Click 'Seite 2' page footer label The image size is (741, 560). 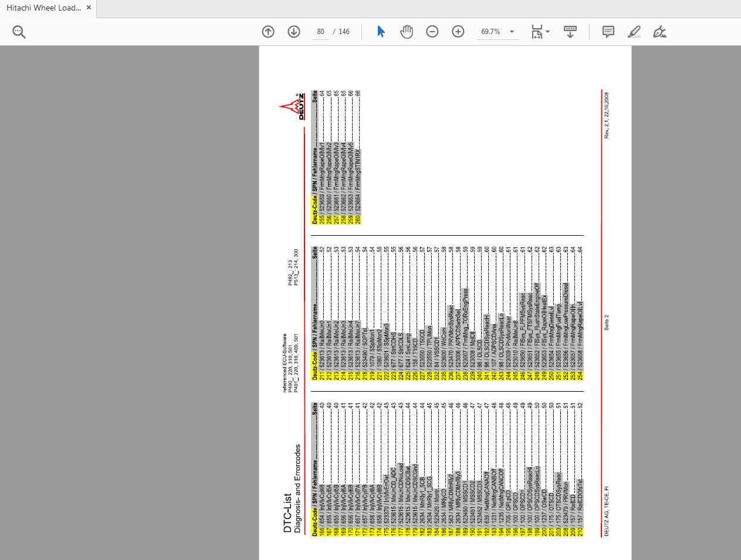coord(607,323)
